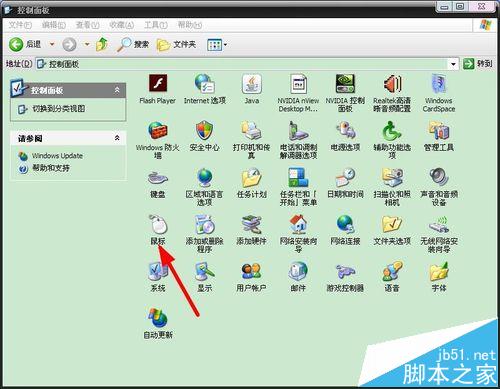Image resolution: width=500 pixels, height=389 pixels.
Task: Open the 文件(F) menu
Action: click(20, 25)
